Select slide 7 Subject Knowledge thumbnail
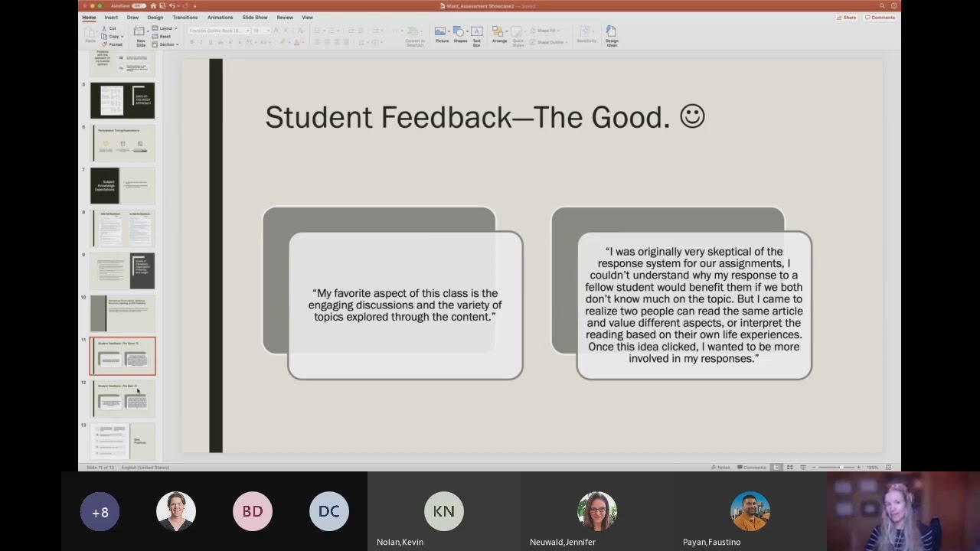This screenshot has height=551, width=980. coord(122,186)
